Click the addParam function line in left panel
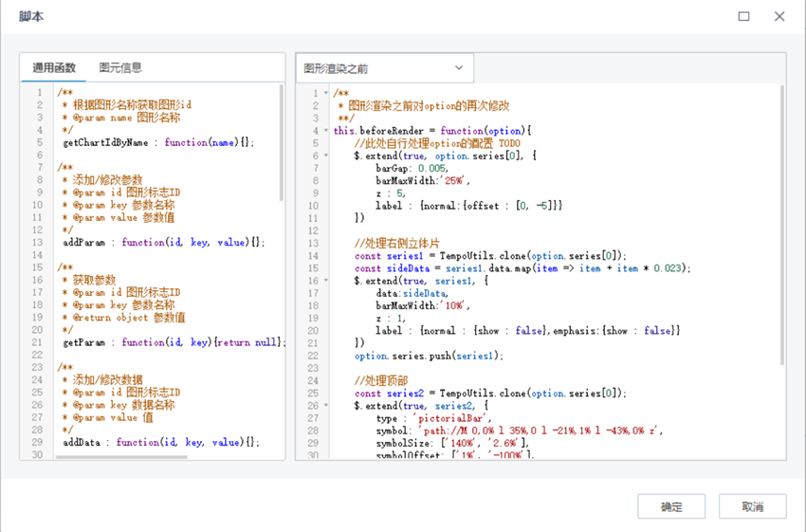 tap(163, 243)
